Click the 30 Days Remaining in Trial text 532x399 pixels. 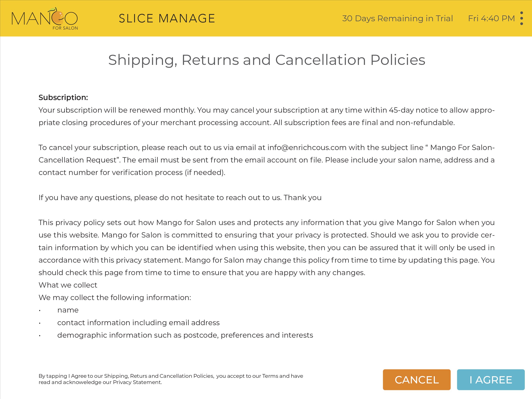[397, 19]
